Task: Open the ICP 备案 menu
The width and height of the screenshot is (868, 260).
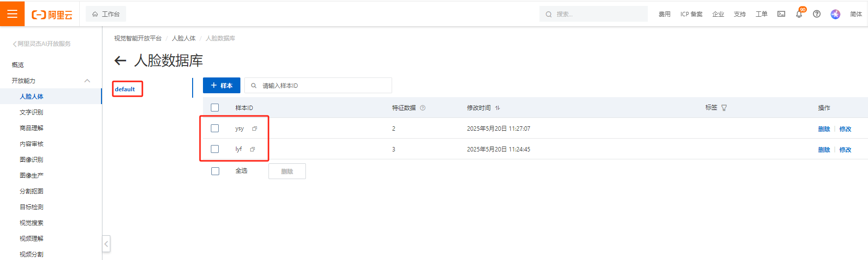Action: pyautogui.click(x=691, y=14)
